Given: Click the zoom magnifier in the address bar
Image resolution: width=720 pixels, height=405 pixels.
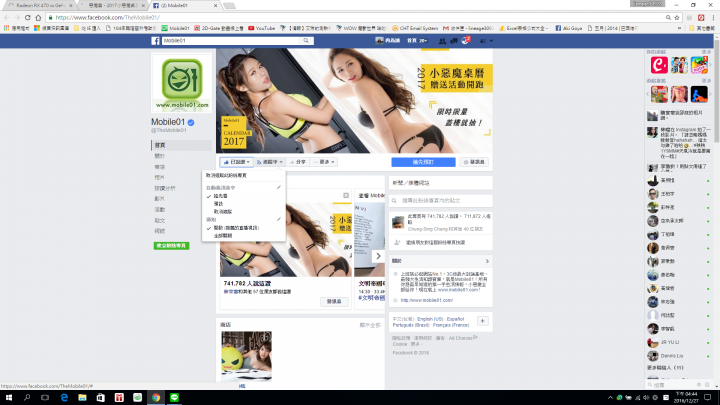Looking at the screenshot, I should click(x=668, y=17).
